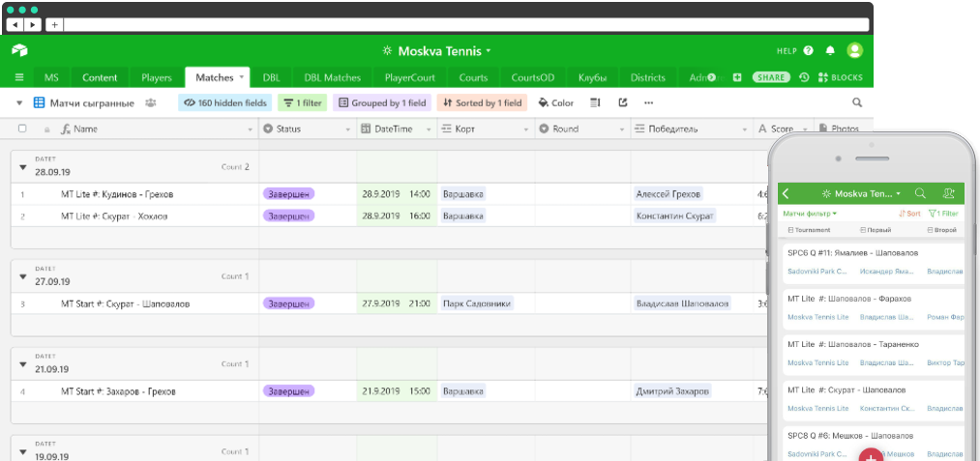Open the user account avatar
Screen dimensions: 980x461
pyautogui.click(x=854, y=50)
